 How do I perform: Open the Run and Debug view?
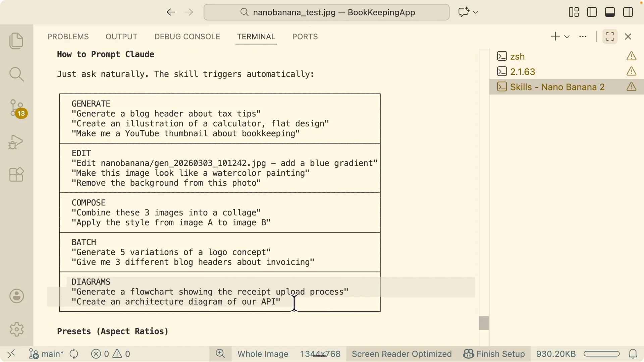[16, 142]
